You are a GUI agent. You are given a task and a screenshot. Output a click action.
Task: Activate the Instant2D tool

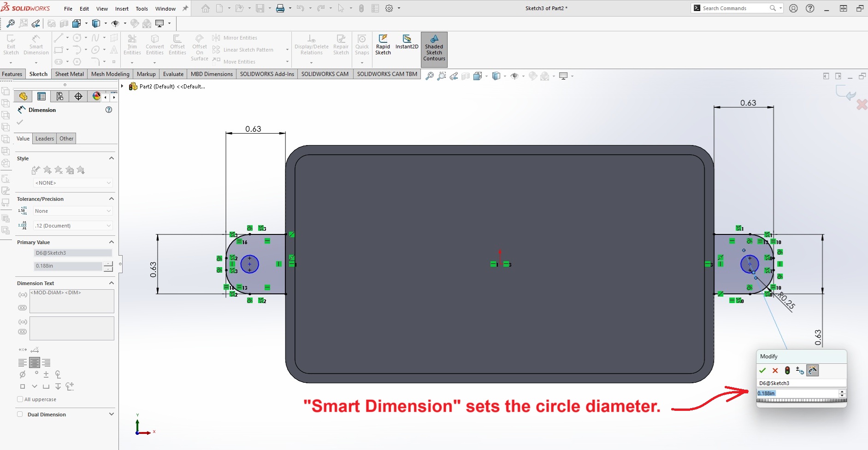pos(407,41)
